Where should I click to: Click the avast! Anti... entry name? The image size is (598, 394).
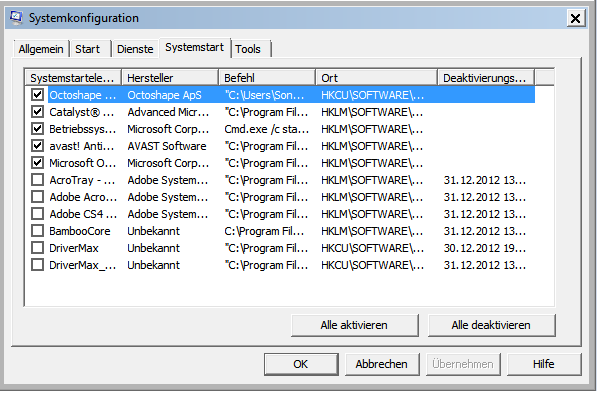(81, 146)
